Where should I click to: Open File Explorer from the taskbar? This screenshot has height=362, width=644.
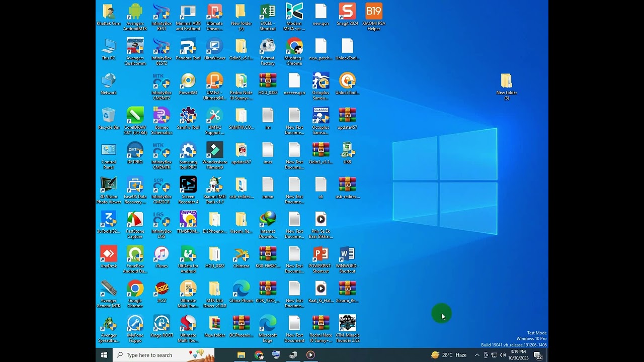tap(242, 355)
